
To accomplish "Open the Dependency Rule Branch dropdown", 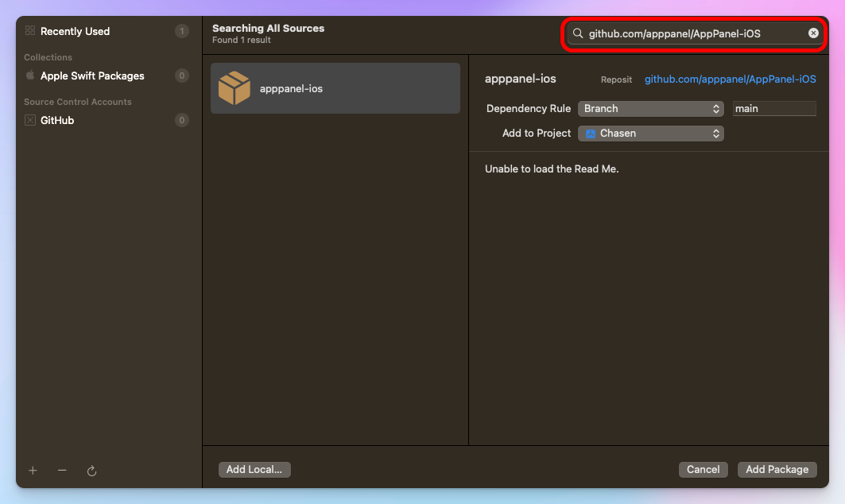I will (x=650, y=109).
